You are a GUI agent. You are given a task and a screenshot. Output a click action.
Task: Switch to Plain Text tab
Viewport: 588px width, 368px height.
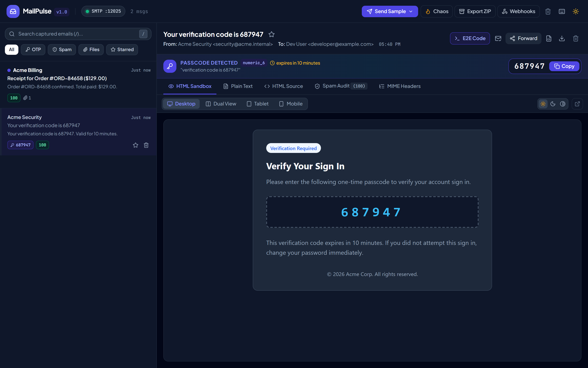(238, 86)
